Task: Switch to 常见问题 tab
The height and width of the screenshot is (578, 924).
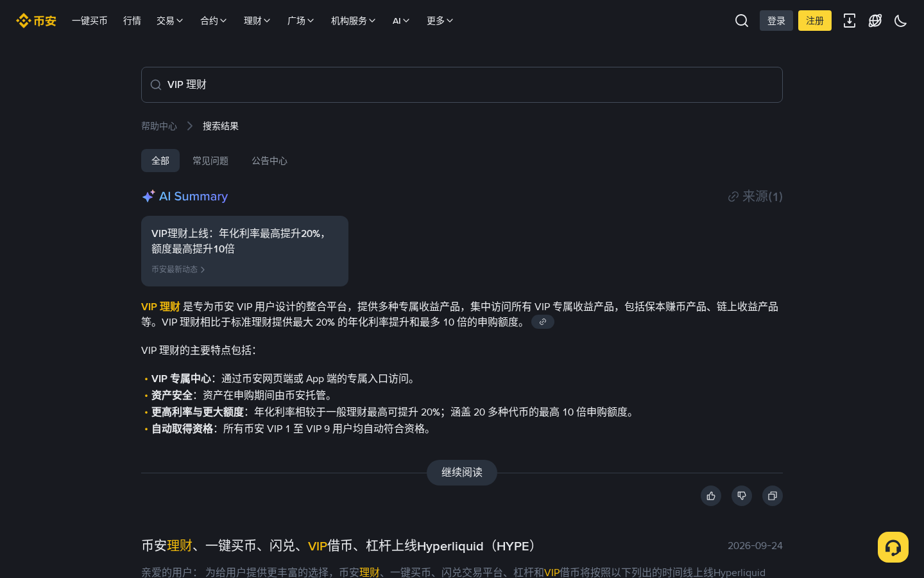Action: [210, 161]
